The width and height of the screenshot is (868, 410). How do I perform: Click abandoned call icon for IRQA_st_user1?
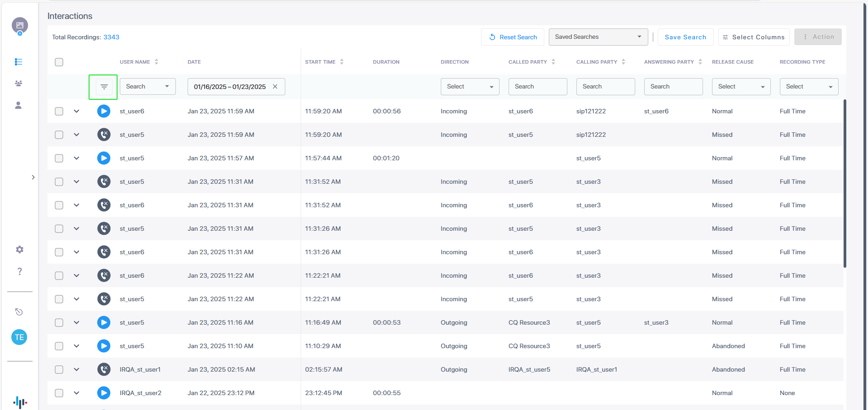pyautogui.click(x=104, y=369)
